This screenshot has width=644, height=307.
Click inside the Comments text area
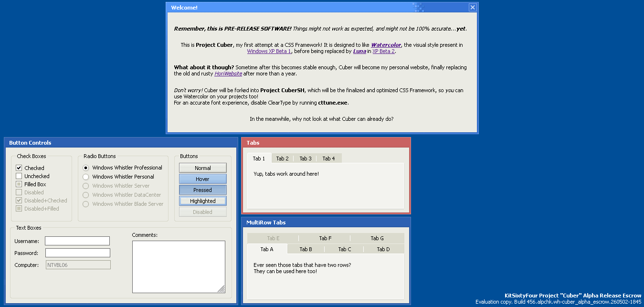179,267
